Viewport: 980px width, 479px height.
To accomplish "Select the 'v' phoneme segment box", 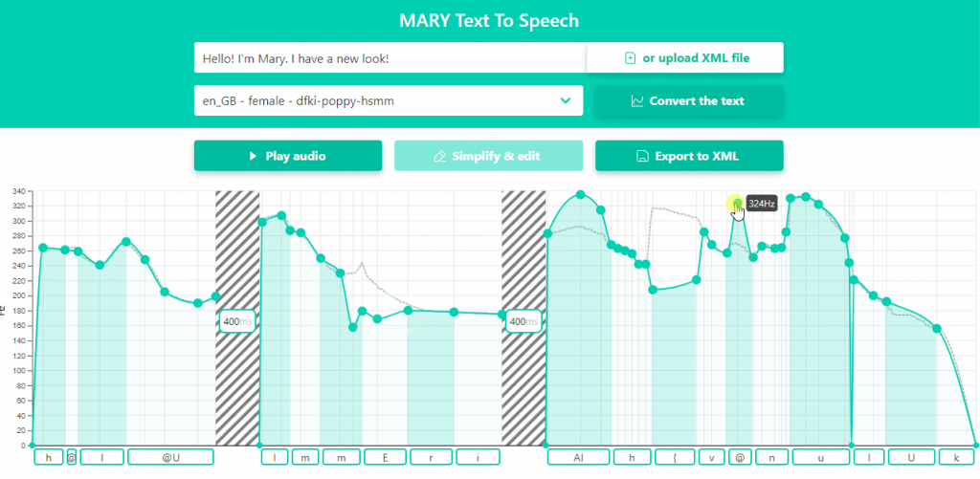I will (x=711, y=458).
